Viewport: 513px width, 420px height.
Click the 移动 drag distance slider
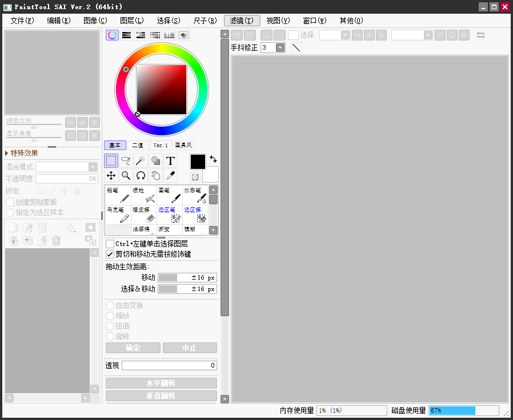tap(187, 277)
